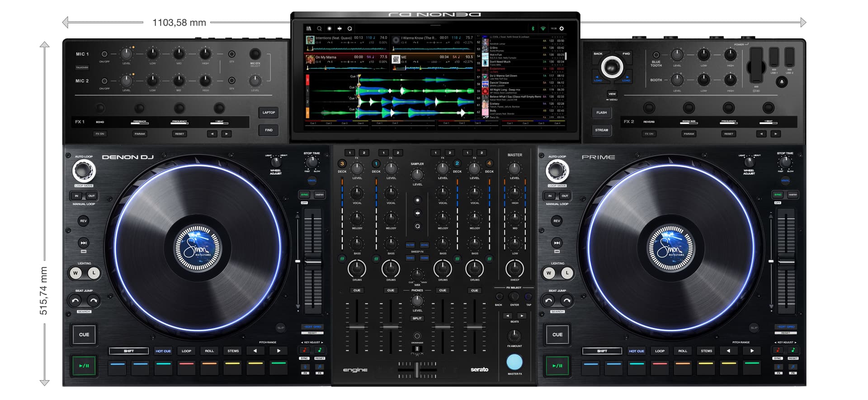Step FX 1 beat left arrow
This screenshot has height=400, width=868.
click(x=212, y=134)
